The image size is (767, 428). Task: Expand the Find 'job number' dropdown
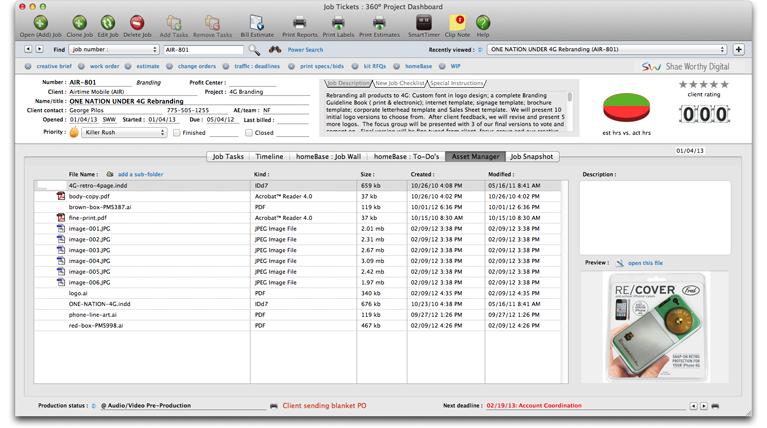click(x=114, y=49)
